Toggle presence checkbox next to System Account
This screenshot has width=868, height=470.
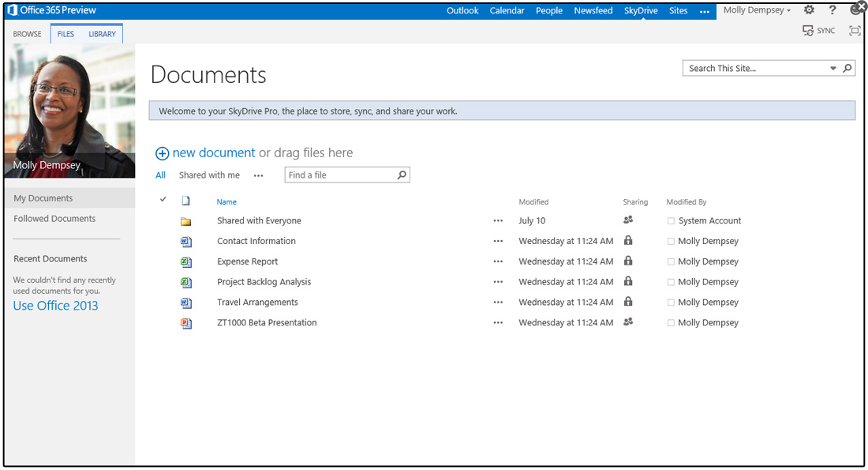(x=671, y=220)
